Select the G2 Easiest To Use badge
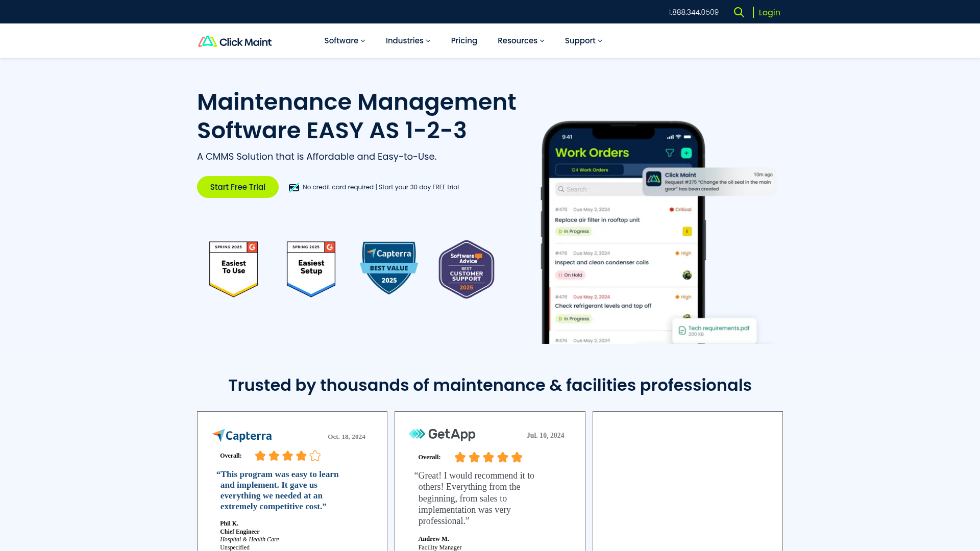Screen dimensions: 980x551 click(233, 269)
